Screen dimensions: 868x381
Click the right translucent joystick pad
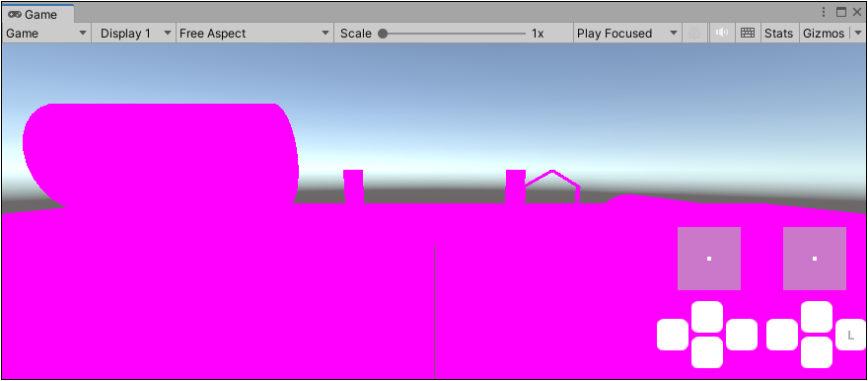(815, 258)
